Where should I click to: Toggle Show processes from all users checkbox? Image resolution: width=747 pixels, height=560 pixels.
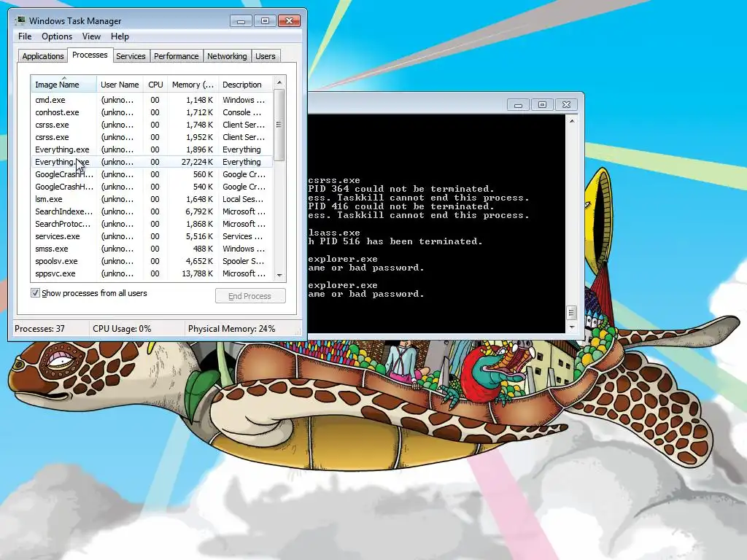35,293
